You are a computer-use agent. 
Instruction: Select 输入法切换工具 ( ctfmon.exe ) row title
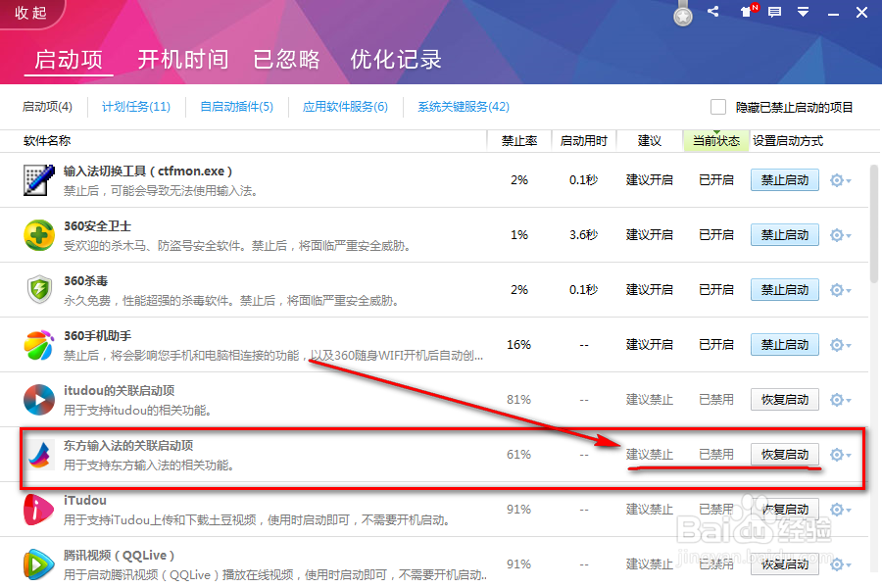click(x=147, y=171)
